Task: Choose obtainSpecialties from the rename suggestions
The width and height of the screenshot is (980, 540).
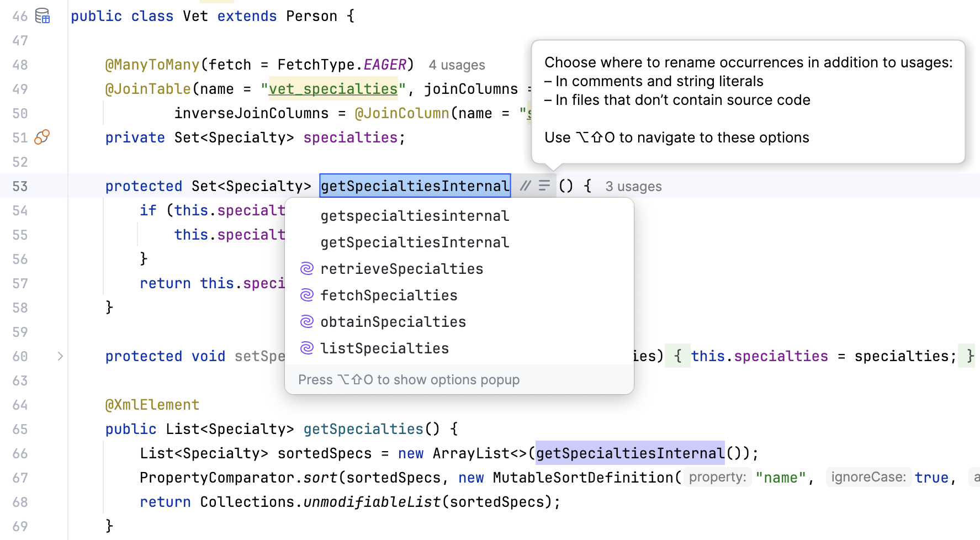Action: click(x=393, y=321)
